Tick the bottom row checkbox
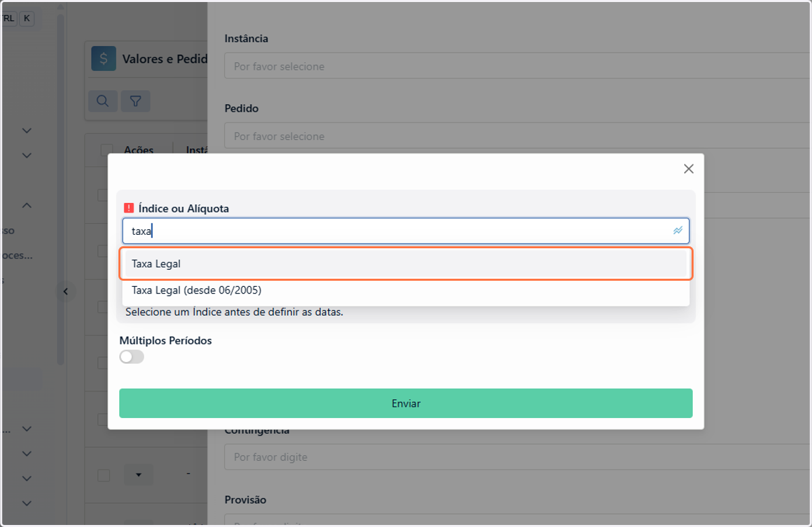This screenshot has width=812, height=527. click(x=104, y=475)
